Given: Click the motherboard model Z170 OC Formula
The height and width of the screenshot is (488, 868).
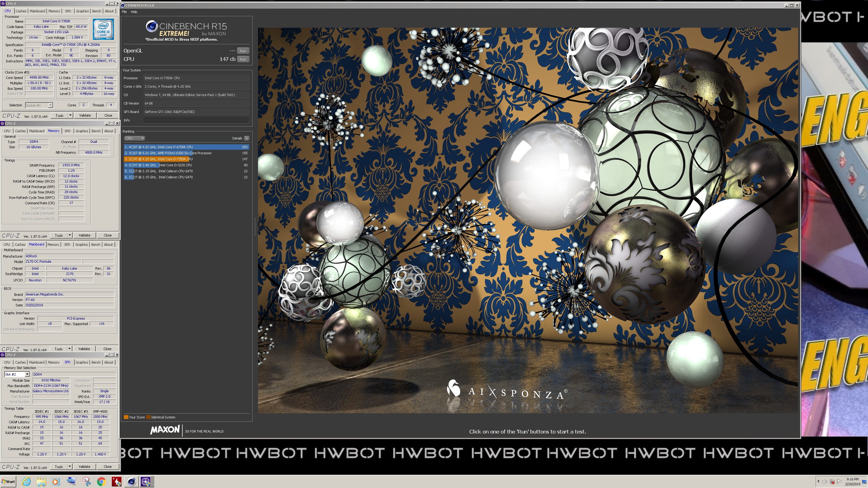Looking at the screenshot, I should pyautogui.click(x=53, y=262).
